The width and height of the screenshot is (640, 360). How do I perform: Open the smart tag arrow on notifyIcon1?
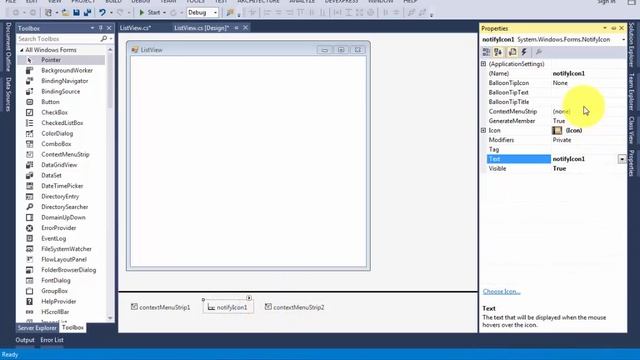pyautogui.click(x=249, y=298)
